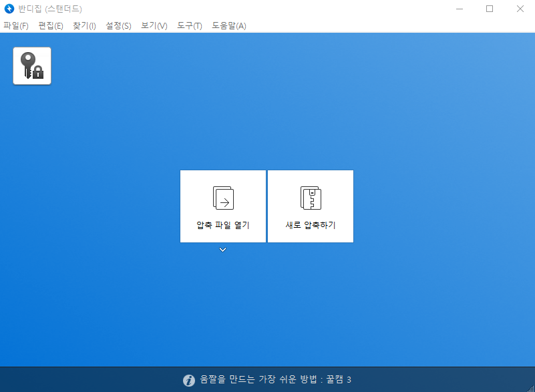Close the 반디집 window

[x=520, y=9]
